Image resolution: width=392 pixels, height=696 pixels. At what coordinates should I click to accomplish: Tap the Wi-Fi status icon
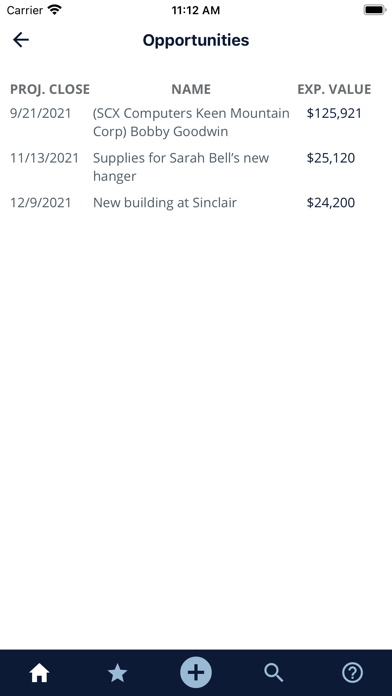click(x=55, y=10)
